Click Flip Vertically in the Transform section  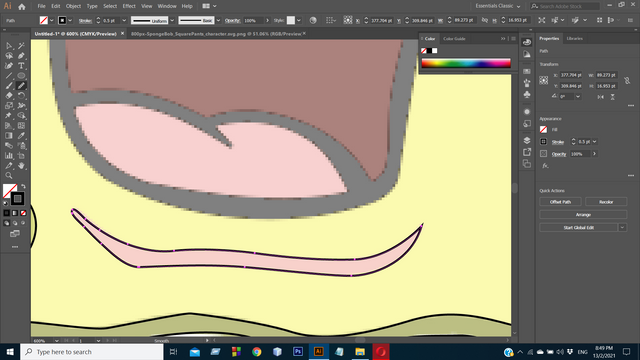[613, 97]
